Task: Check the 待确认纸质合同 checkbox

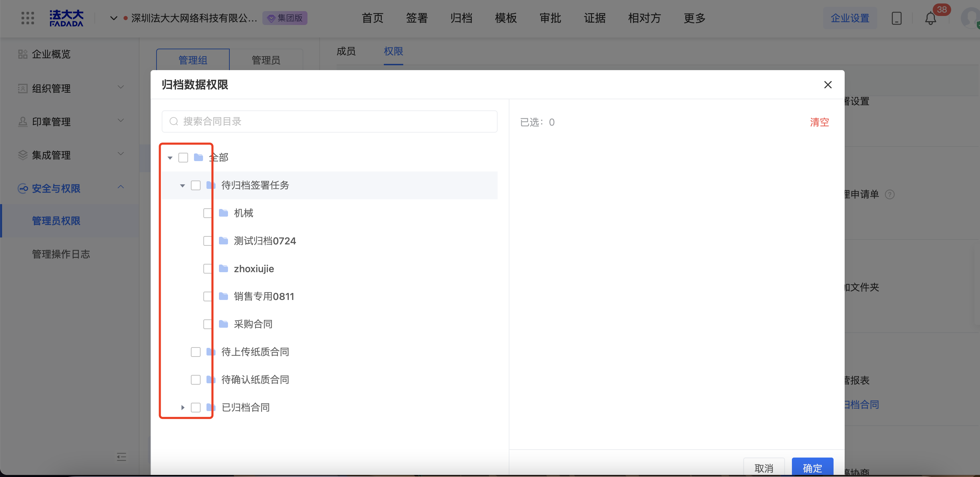Action: point(196,380)
